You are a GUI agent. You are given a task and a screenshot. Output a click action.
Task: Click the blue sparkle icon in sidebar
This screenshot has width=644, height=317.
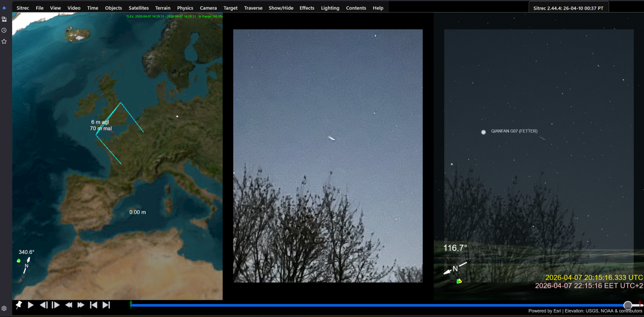[x=4, y=8]
